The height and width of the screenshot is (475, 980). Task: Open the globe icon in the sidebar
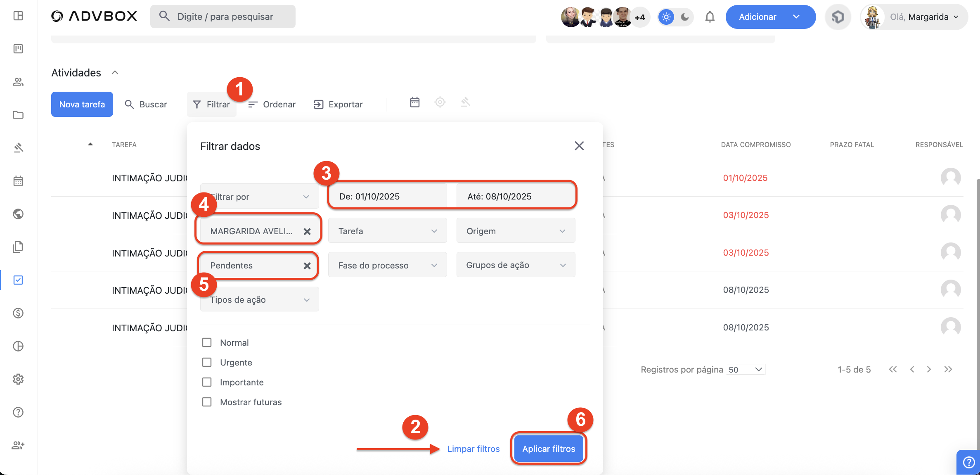click(x=18, y=214)
